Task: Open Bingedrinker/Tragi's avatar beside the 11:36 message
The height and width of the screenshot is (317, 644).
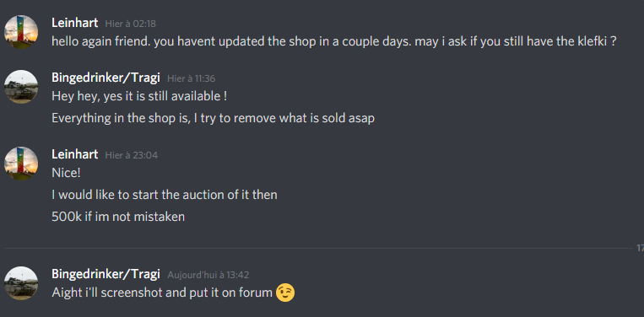Action: click(x=21, y=87)
